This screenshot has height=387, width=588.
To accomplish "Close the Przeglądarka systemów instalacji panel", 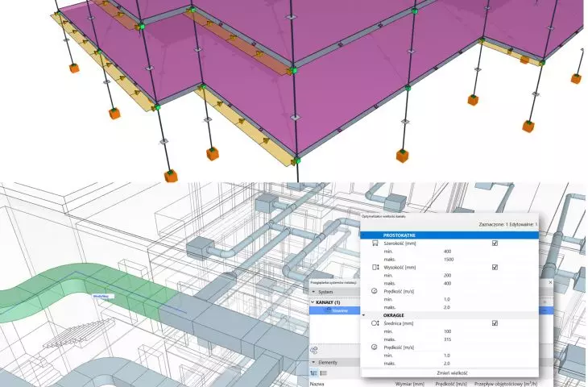I will coord(550,282).
